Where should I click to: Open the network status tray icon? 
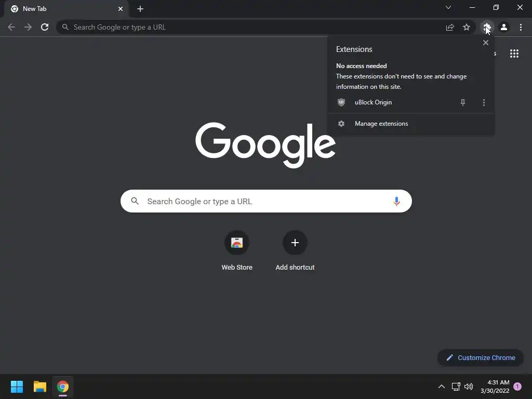coord(456,387)
